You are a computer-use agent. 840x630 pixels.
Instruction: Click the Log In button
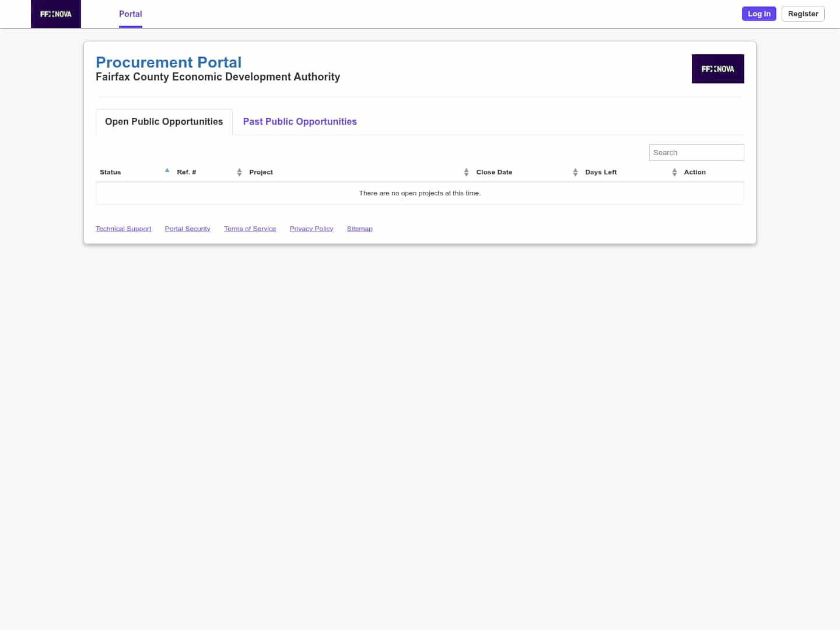(x=759, y=14)
